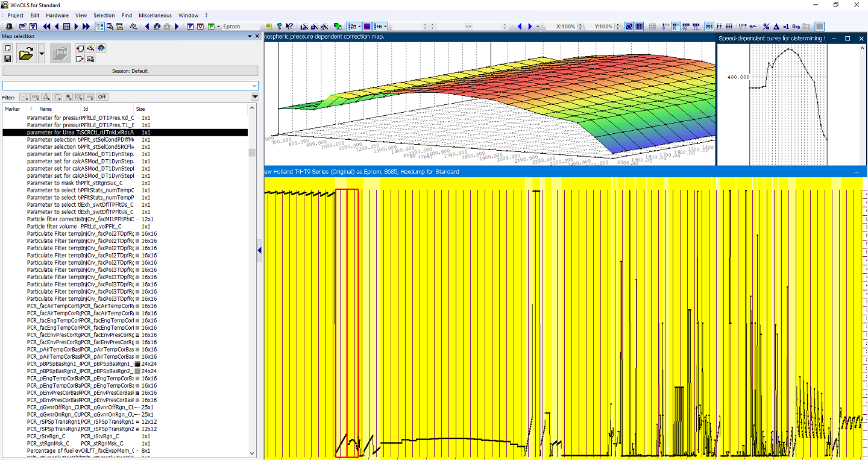Toggle the red V marker button
The image size is (868, 460).
(x=200, y=27)
